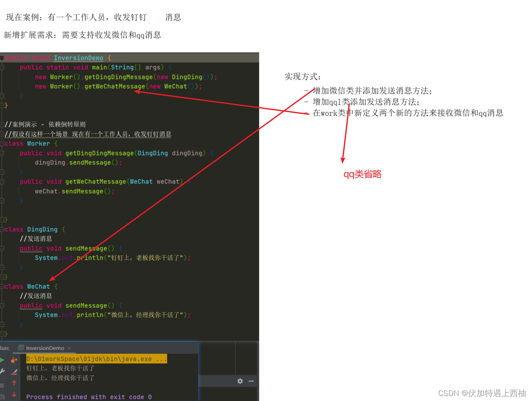Click the WeChat weChat parameter
Screen dimensions: 532x401
[154, 182]
